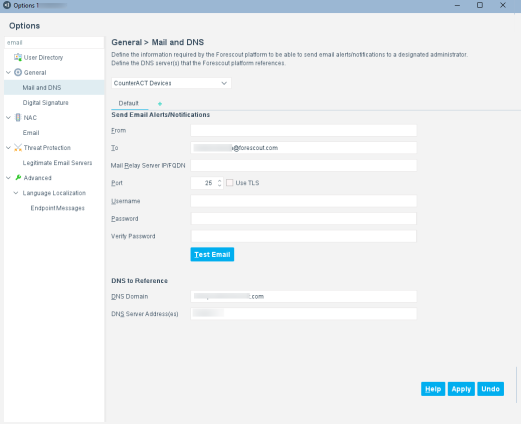Click the Undo button
Screen dimensions: 521x424
(490, 389)
